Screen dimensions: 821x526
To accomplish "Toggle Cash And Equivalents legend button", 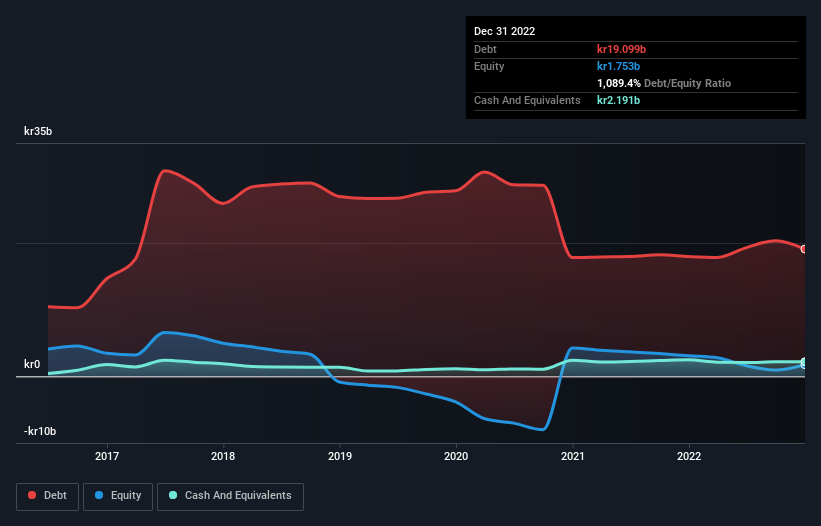I will click(230, 496).
